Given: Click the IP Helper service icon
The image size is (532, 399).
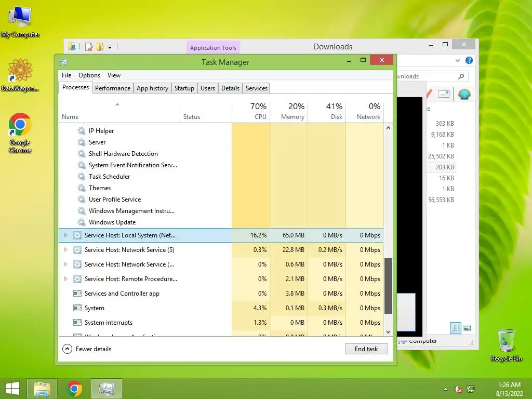Looking at the screenshot, I should (81, 130).
